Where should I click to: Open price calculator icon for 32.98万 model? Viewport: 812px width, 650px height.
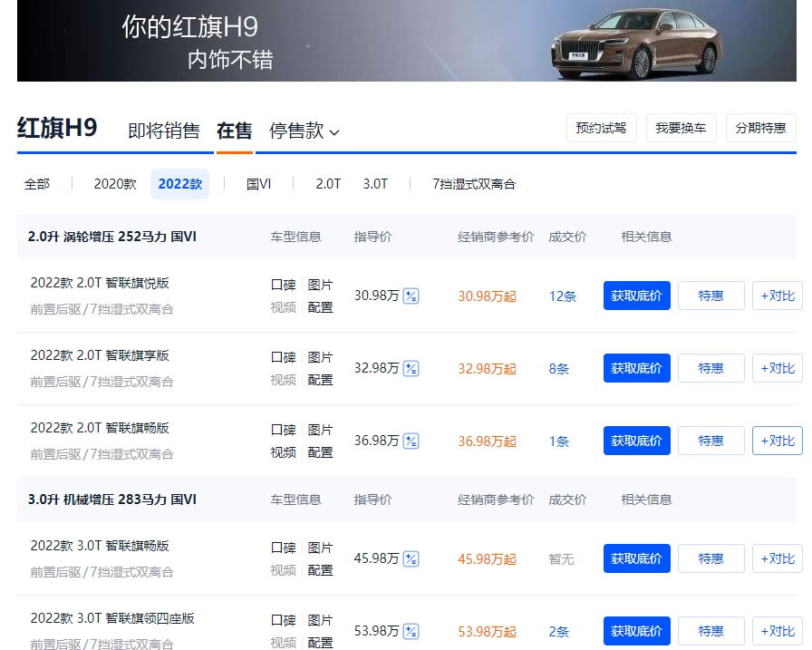(x=411, y=368)
